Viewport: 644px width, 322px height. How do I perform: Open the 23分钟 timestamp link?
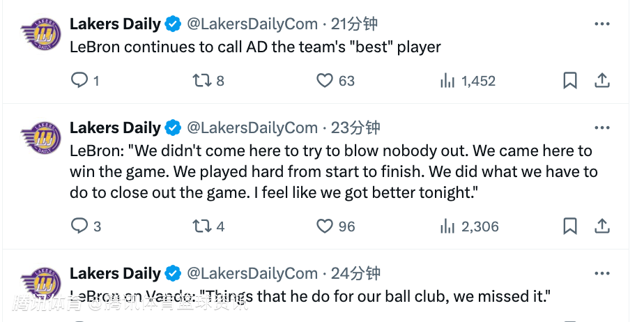tap(355, 128)
